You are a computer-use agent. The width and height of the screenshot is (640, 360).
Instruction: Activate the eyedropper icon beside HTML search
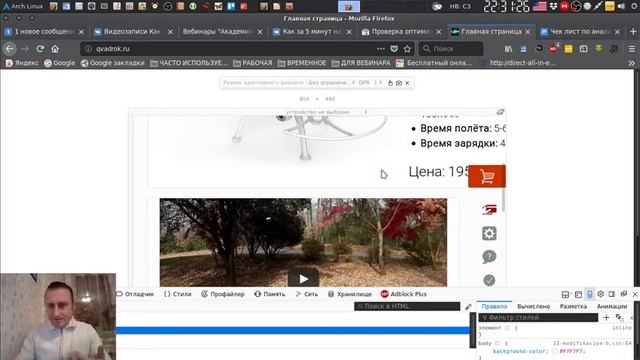[468, 307]
